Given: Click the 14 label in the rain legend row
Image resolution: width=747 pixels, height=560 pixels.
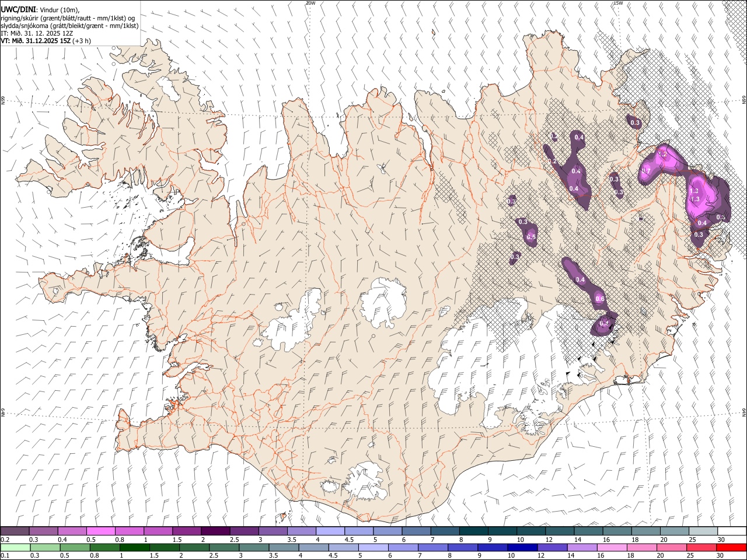Looking at the screenshot, I should pyautogui.click(x=570, y=555).
